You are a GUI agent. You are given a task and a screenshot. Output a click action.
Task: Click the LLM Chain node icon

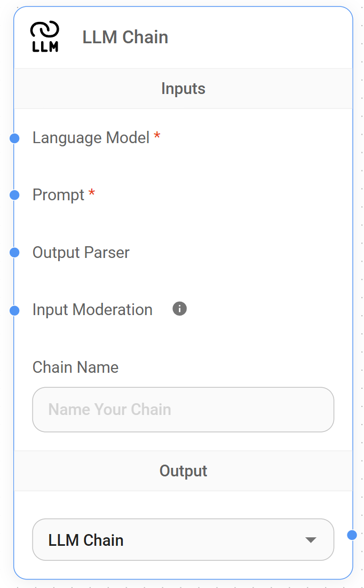[x=45, y=36]
